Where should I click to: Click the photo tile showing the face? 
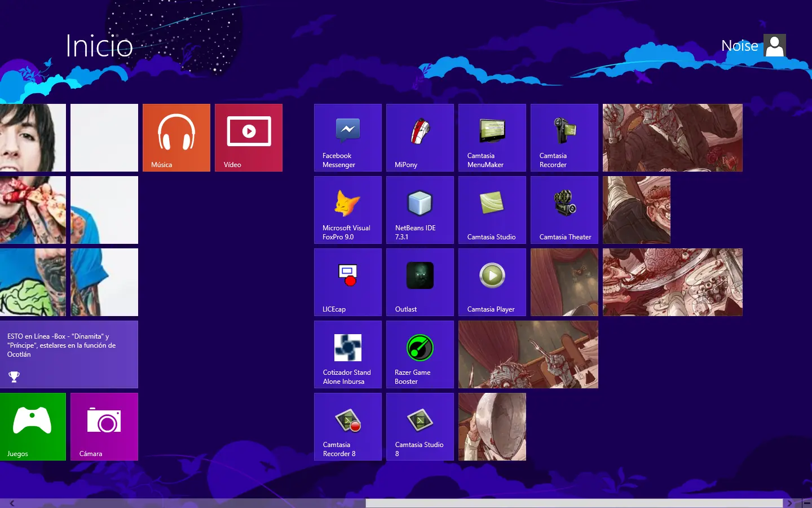point(33,138)
